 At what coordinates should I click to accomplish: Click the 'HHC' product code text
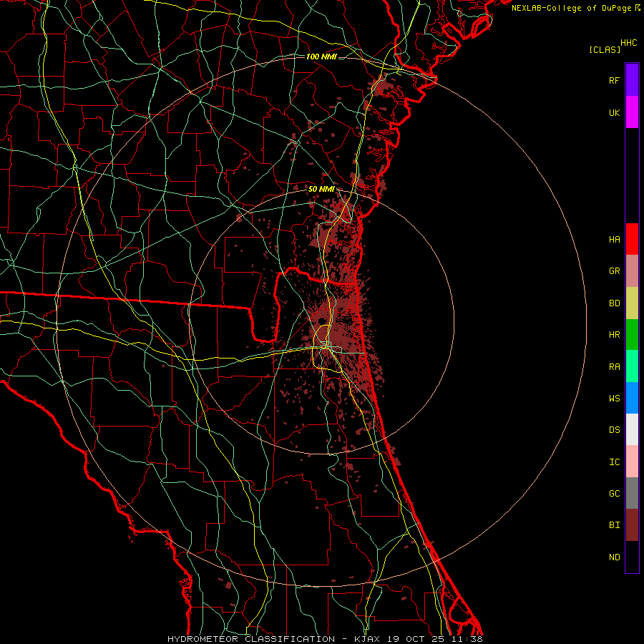click(x=628, y=43)
